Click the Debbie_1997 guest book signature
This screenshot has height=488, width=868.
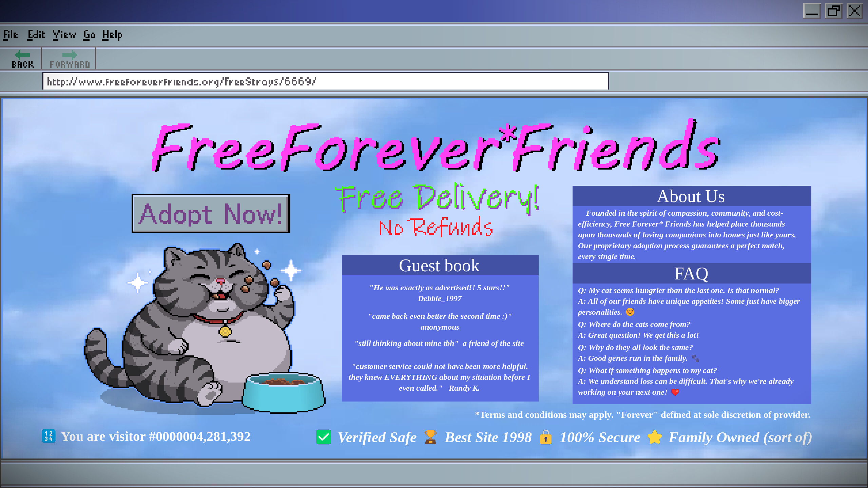[440, 299]
